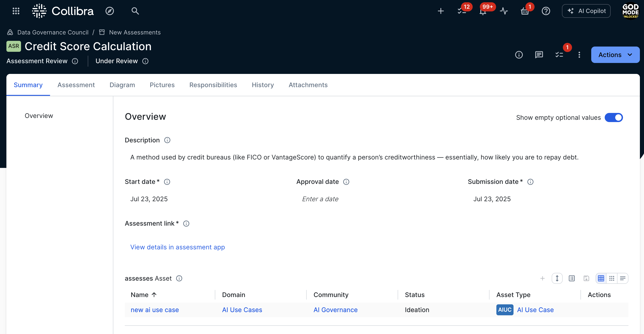The image size is (644, 334).
Task: Open the apps grid menu icon
Action: point(16,11)
